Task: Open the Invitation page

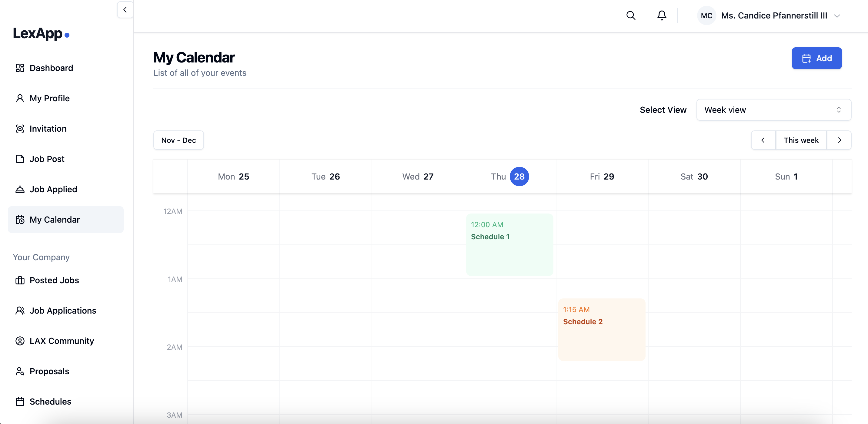Action: click(66, 129)
